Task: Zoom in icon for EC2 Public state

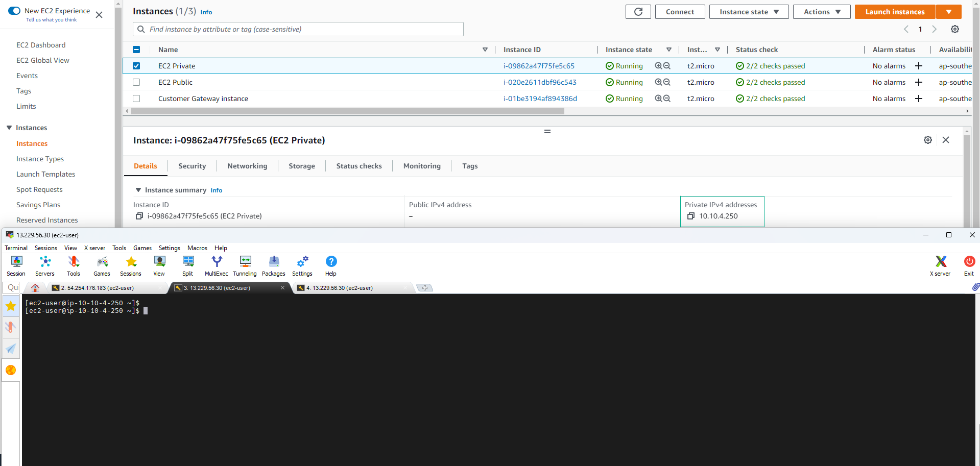Action: (x=659, y=82)
